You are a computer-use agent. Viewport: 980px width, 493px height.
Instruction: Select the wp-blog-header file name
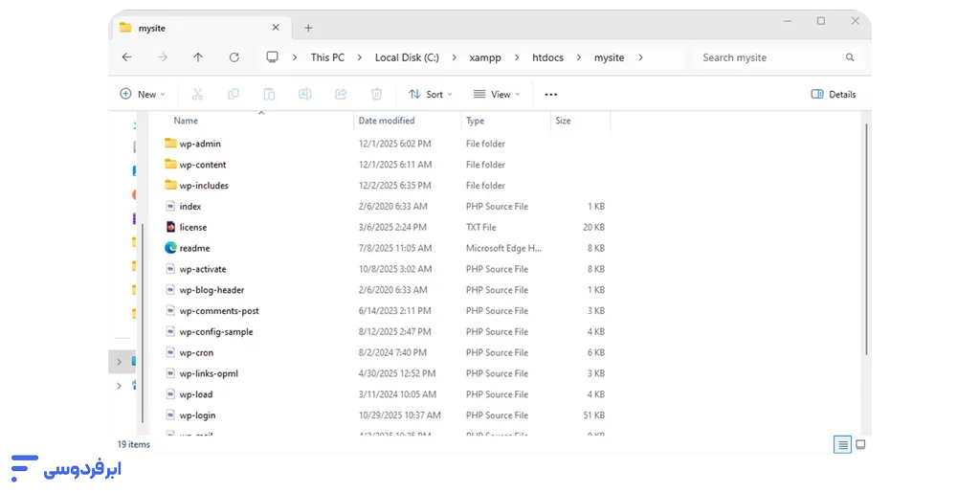point(212,290)
